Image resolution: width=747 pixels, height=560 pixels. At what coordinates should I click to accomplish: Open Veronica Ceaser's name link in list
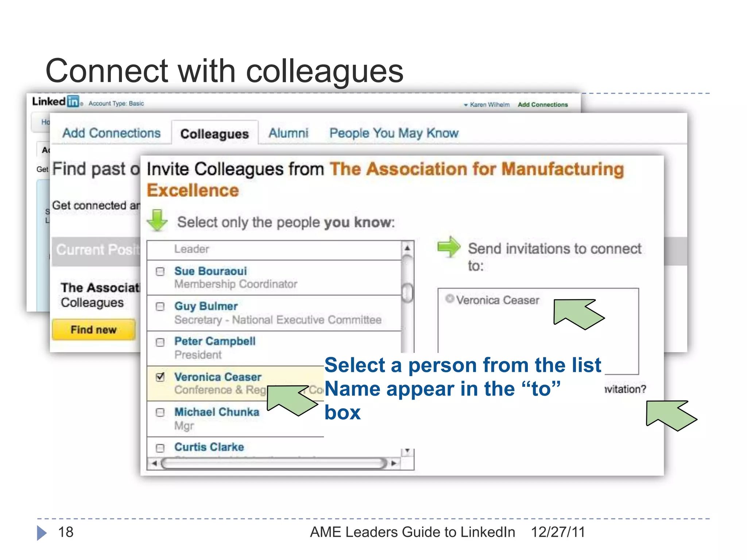click(218, 377)
